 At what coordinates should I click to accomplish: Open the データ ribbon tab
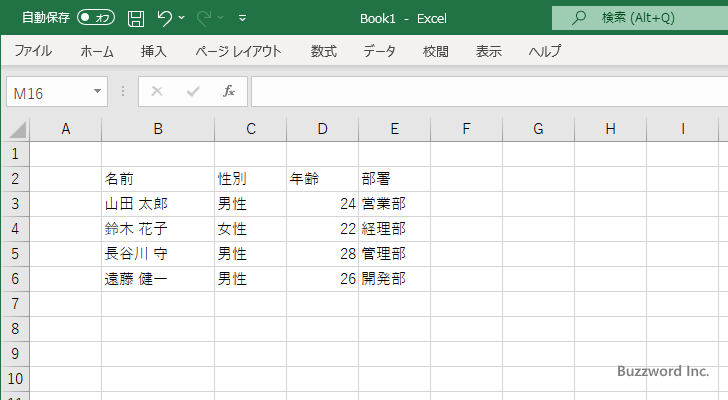[379, 51]
